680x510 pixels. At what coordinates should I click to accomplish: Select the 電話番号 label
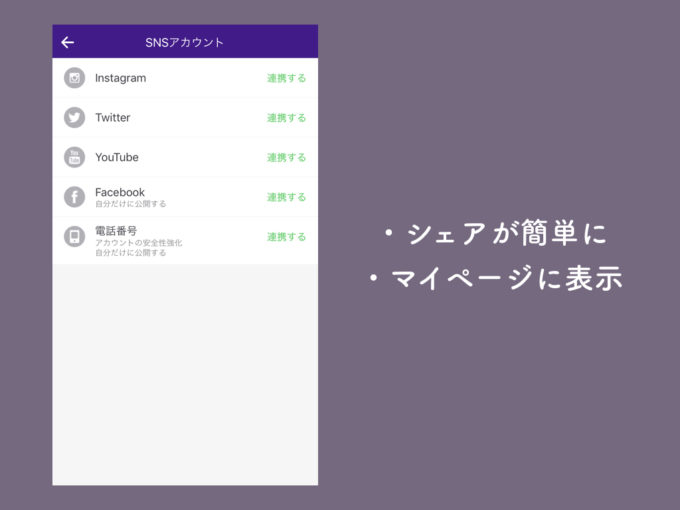click(116, 230)
